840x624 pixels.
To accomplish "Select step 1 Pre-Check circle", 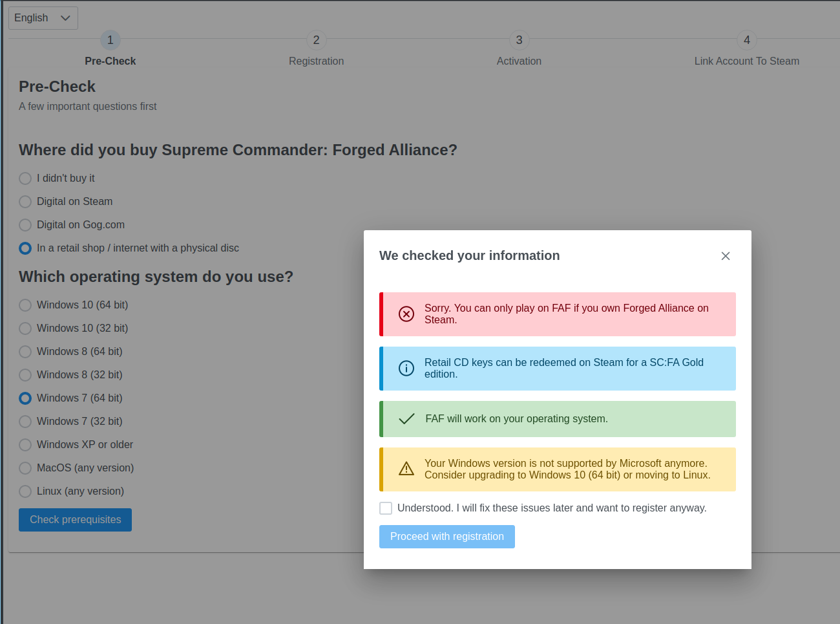I will click(x=110, y=40).
